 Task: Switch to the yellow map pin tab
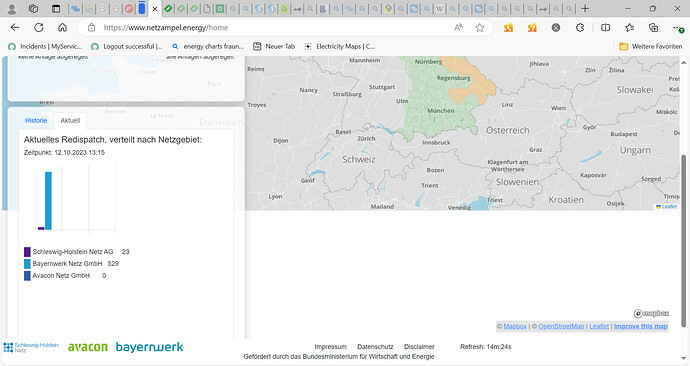pos(388,8)
